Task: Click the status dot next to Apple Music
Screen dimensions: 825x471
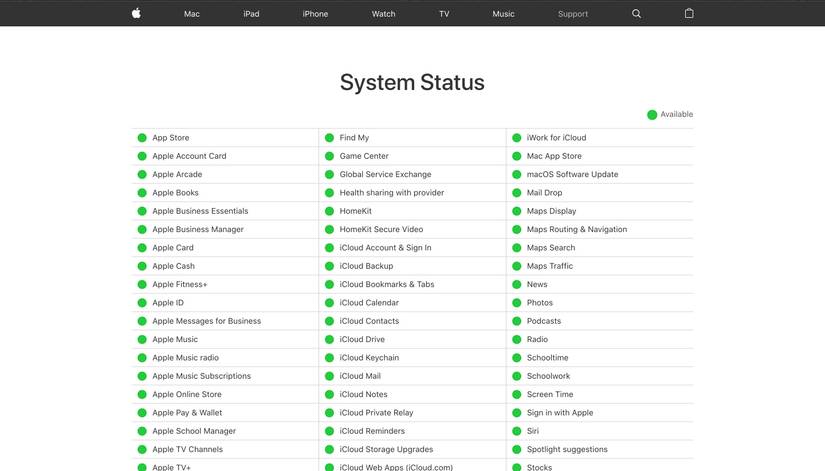Action: pyautogui.click(x=142, y=339)
